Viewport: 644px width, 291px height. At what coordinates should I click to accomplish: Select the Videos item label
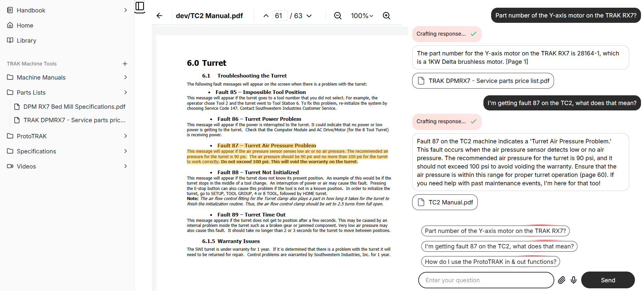click(x=26, y=166)
